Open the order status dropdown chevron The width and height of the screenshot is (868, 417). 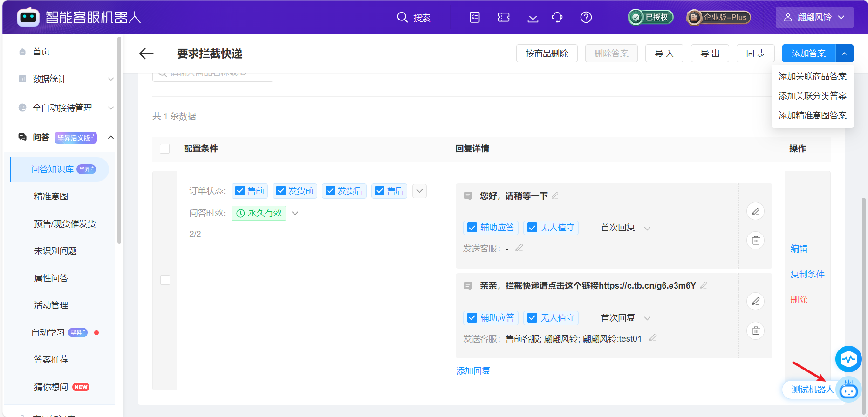(x=419, y=191)
